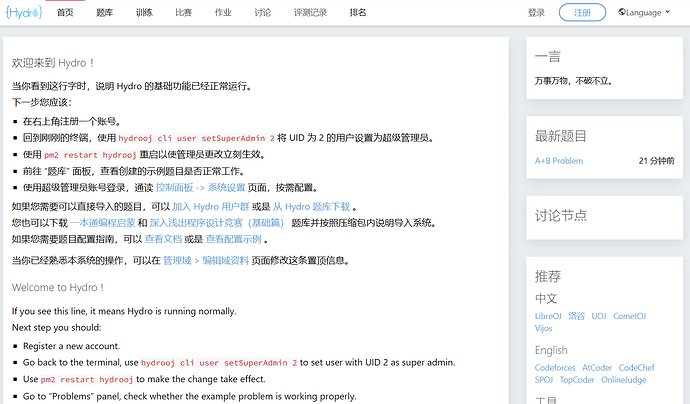Image resolution: width=690 pixels, height=404 pixels.
Task: Click the 一言 heading
Action: click(x=548, y=57)
